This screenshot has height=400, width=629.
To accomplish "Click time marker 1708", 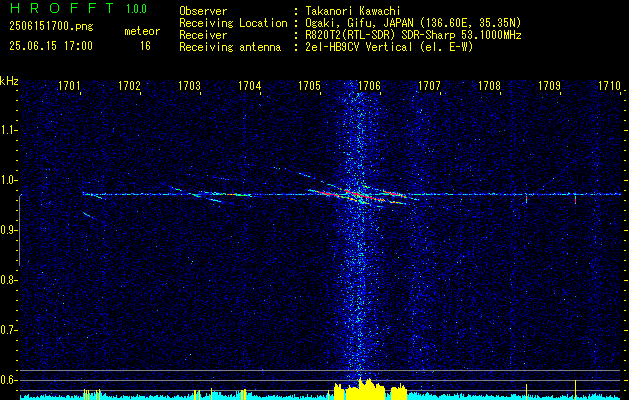I will (x=490, y=85).
